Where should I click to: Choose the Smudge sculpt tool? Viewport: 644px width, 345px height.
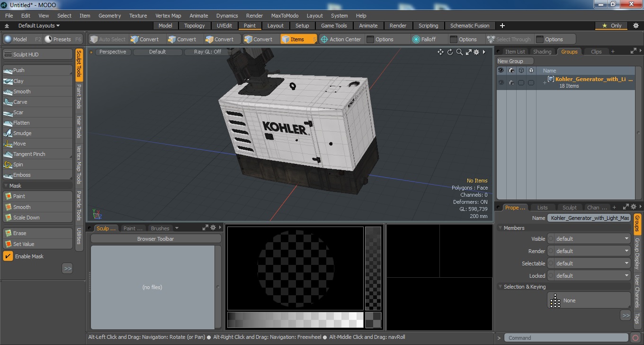[x=37, y=133]
